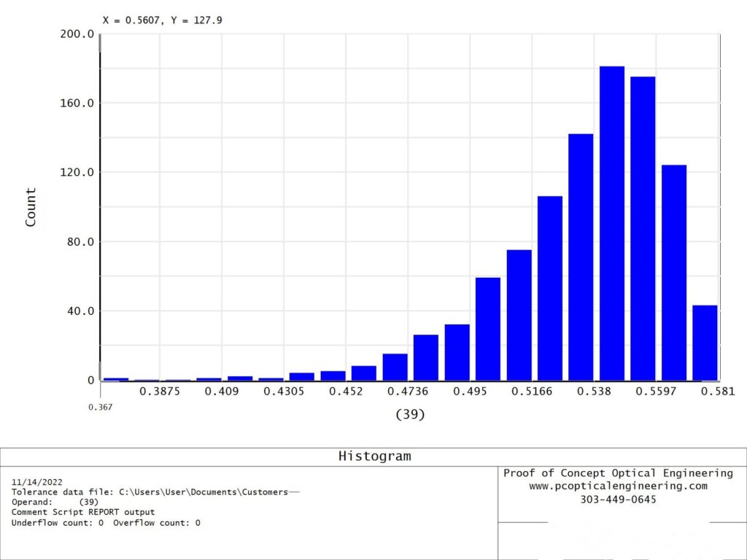Select the 40.0 y-axis label
This screenshot has height=560, width=747.
[x=80, y=311]
